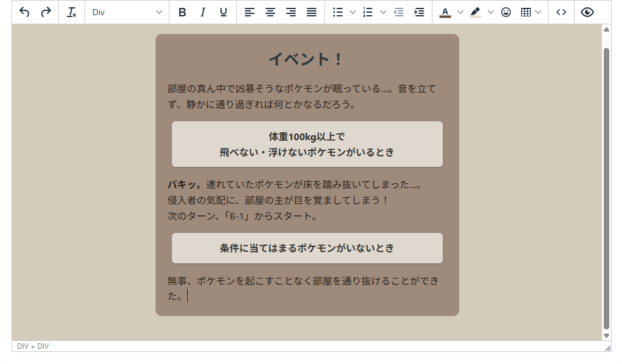Apply the background highlight color
Viewport: 622px width, 364px height.
coord(475,12)
